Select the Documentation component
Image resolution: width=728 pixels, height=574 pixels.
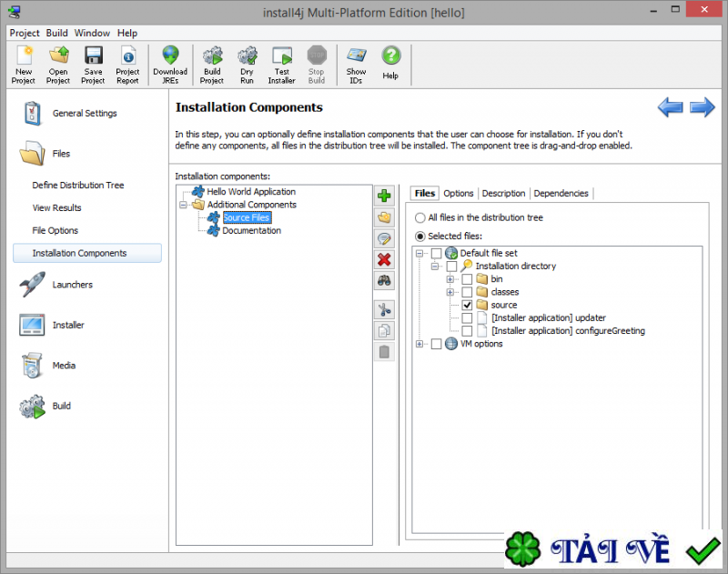pos(252,231)
